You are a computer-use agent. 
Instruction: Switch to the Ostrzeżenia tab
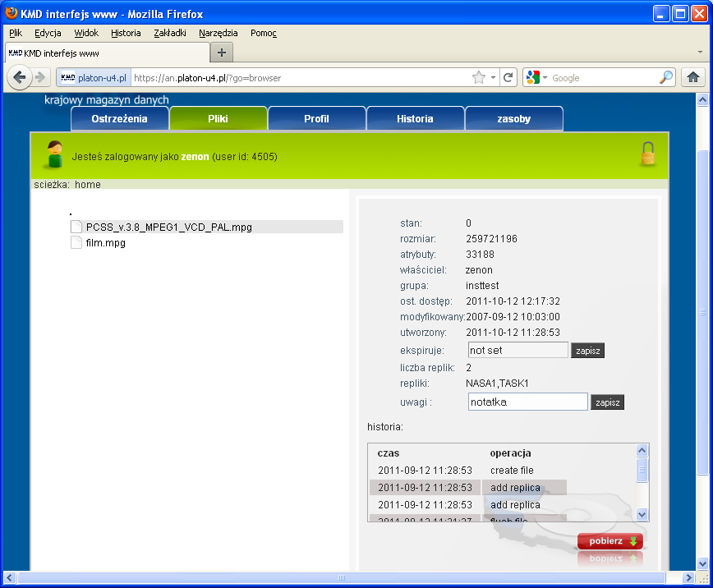tap(120, 119)
